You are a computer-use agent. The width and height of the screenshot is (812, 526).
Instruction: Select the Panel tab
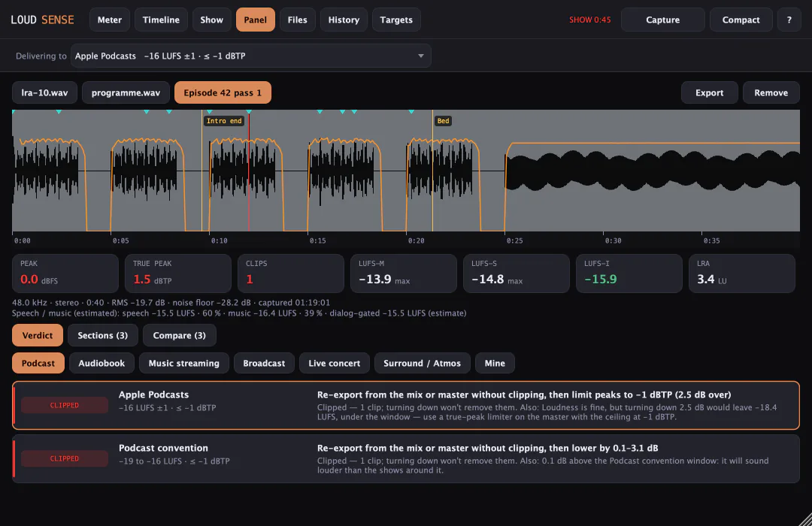[256, 20]
